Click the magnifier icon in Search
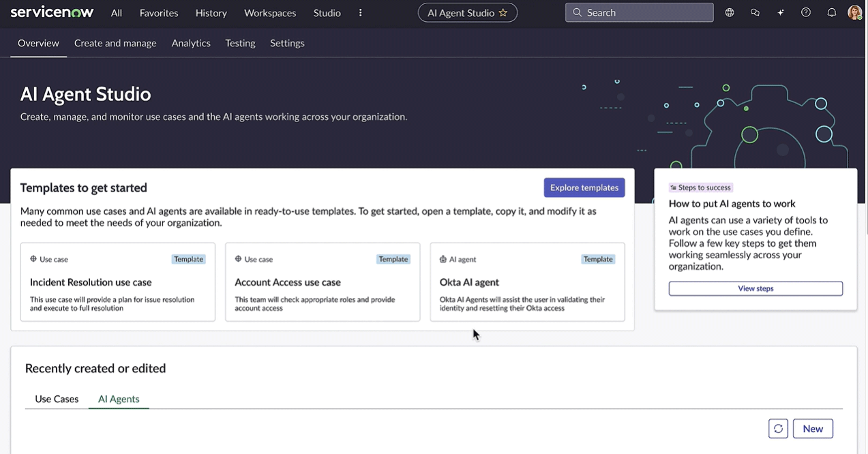Screen dimensions: 868x454 578,12
